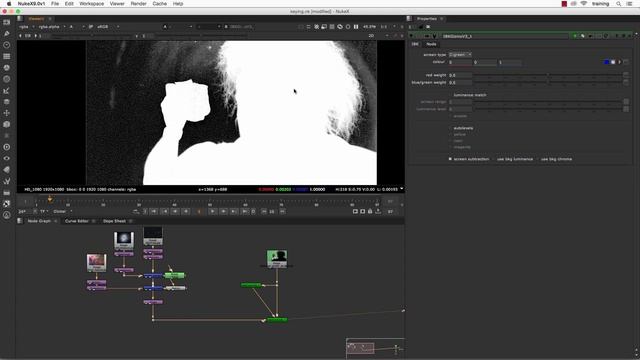
Task: Enable the use bkg chroma checkbox
Action: (x=538, y=159)
